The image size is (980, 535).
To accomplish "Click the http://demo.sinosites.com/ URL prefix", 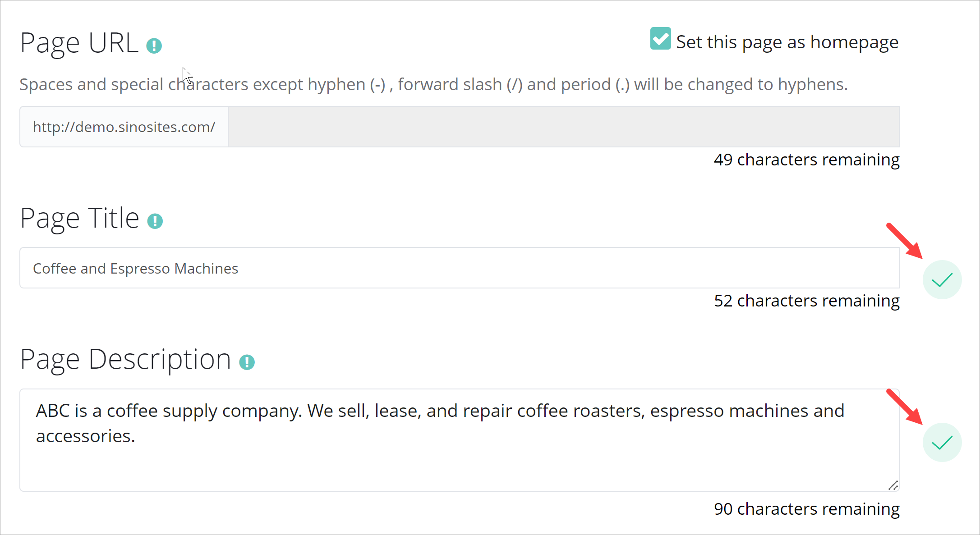I will tap(124, 127).
